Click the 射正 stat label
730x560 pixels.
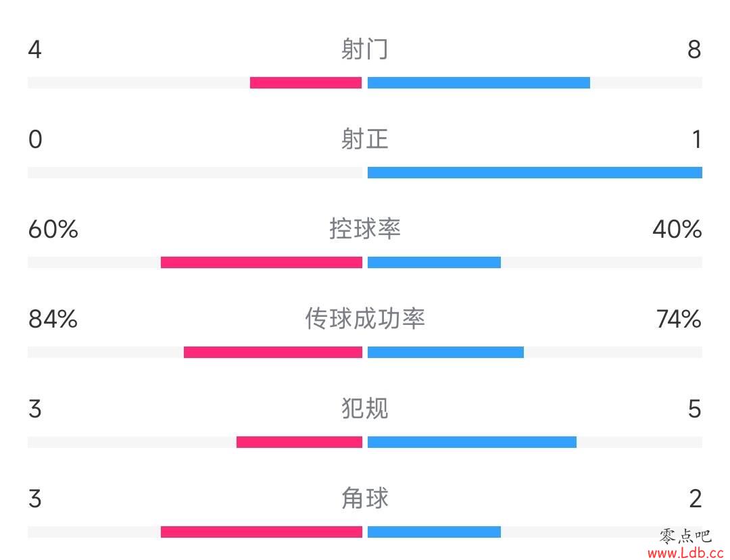click(x=364, y=139)
